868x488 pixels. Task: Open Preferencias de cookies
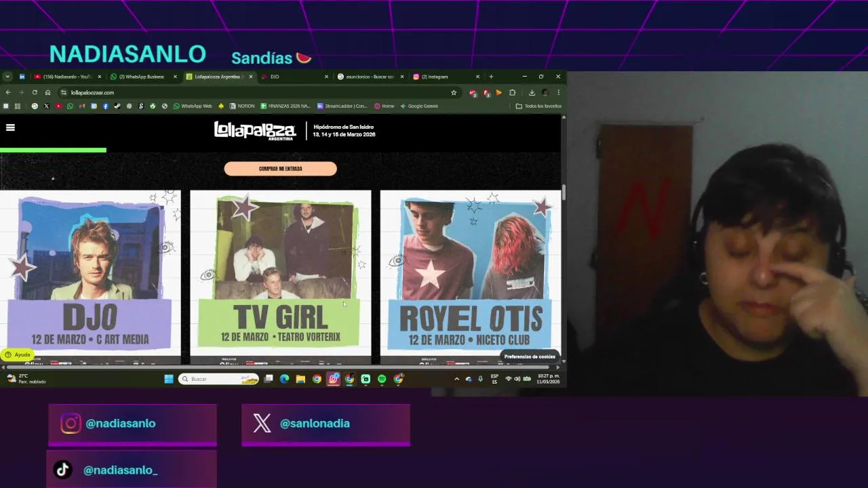pyautogui.click(x=530, y=357)
